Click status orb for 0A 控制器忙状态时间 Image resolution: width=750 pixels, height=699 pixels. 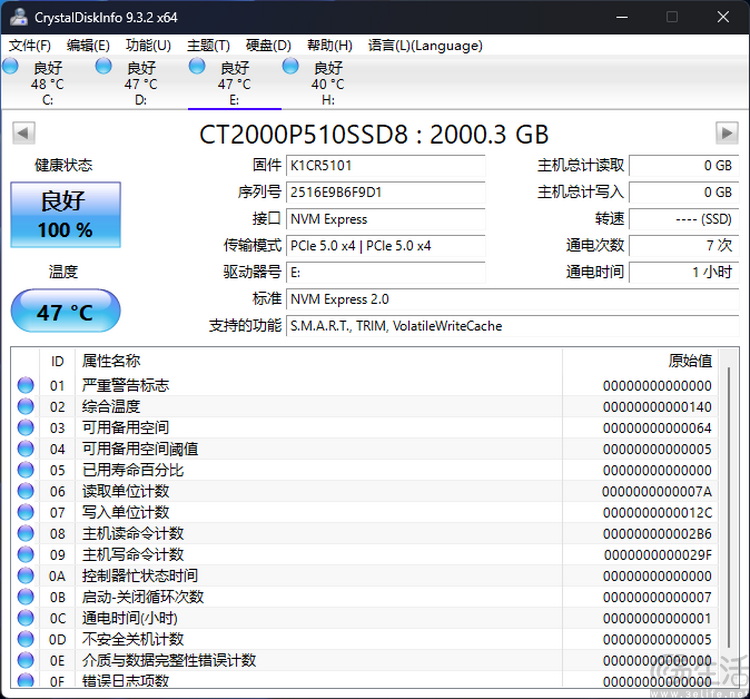pyautogui.click(x=25, y=576)
